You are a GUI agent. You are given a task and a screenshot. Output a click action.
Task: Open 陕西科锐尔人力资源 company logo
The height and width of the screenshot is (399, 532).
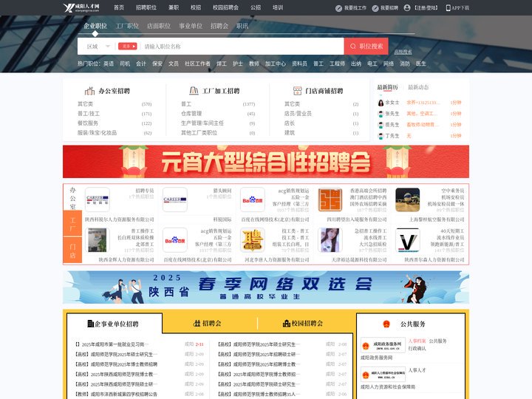pyautogui.click(x=98, y=199)
